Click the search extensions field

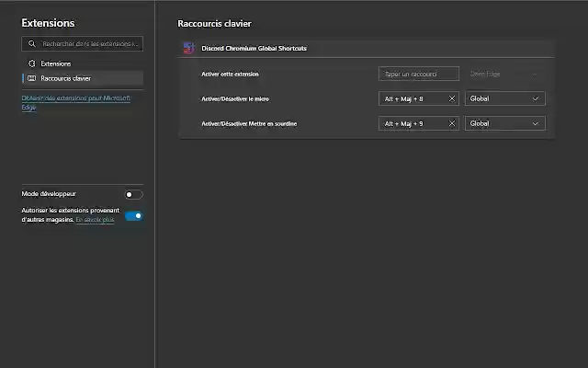(x=82, y=43)
